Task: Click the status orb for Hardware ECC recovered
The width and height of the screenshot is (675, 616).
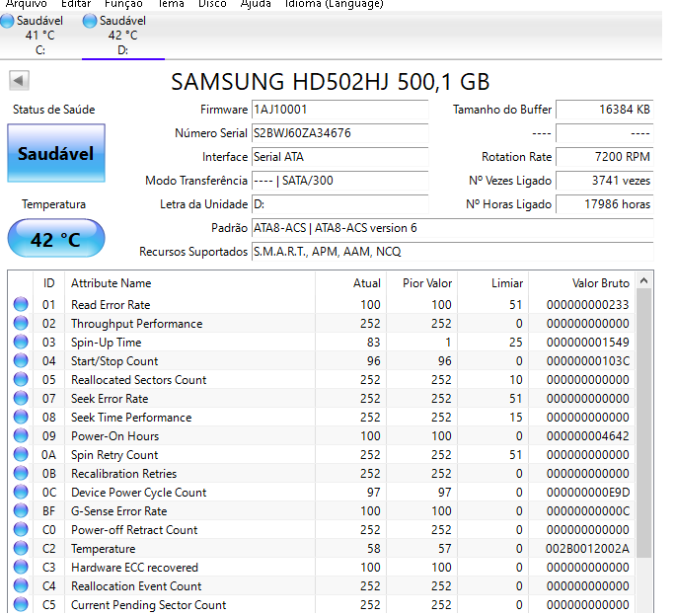Action: (x=21, y=567)
